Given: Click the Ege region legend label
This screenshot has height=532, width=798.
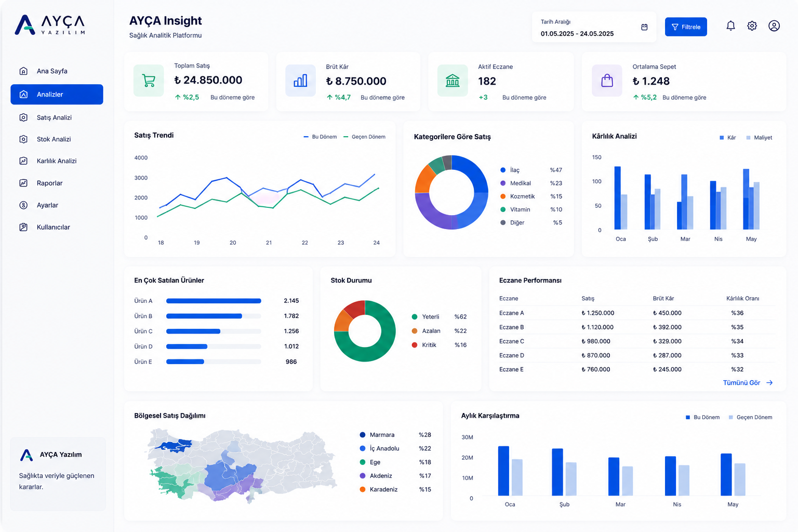Looking at the screenshot, I should 375,462.
